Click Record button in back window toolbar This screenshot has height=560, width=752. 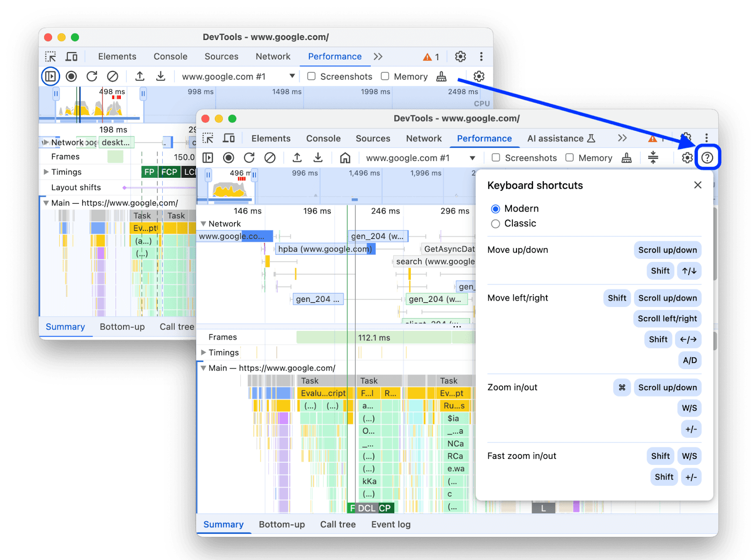71,76
